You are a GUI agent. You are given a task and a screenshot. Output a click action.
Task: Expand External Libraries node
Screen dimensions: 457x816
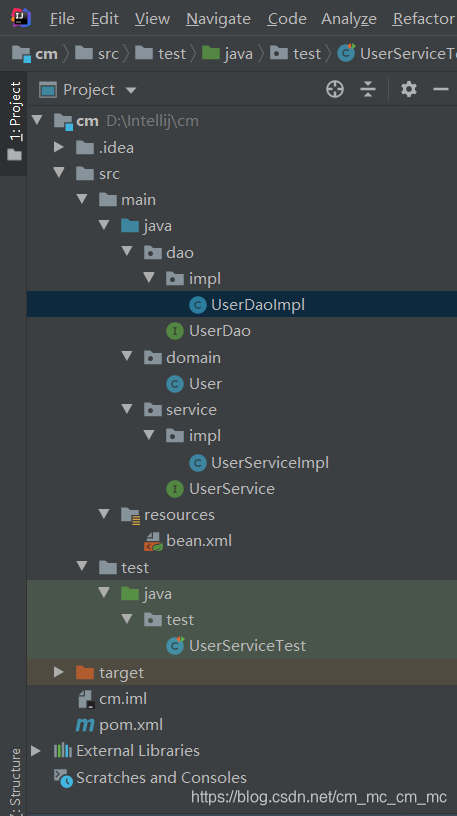point(35,750)
